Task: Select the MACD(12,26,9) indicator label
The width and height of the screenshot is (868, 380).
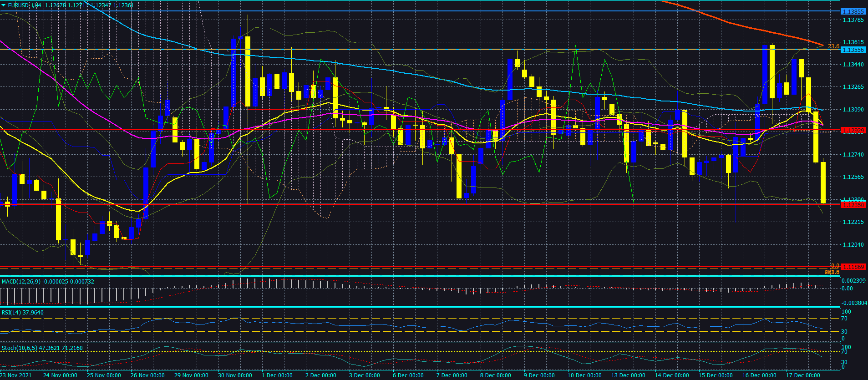Action: click(x=21, y=282)
